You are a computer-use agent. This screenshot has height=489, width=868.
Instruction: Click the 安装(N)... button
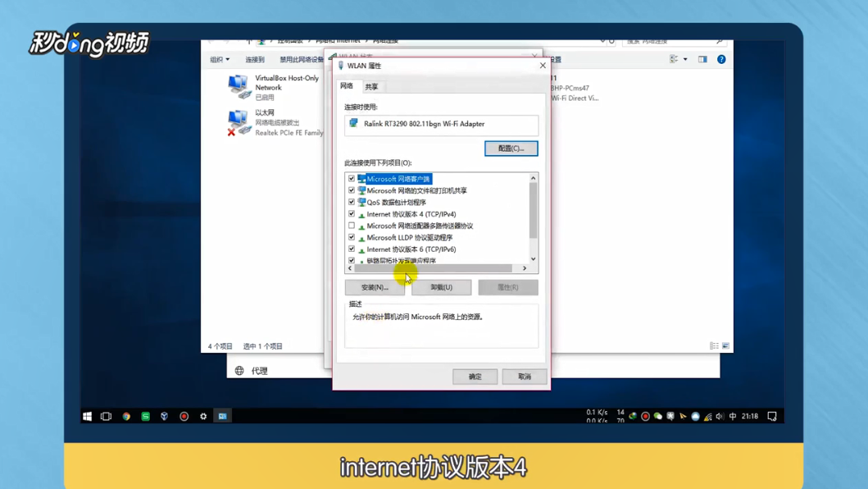[375, 287]
